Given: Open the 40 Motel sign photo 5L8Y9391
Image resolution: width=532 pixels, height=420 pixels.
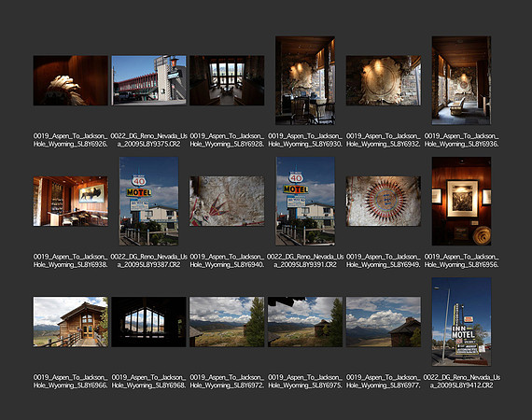Looking at the screenshot, I should (305, 202).
